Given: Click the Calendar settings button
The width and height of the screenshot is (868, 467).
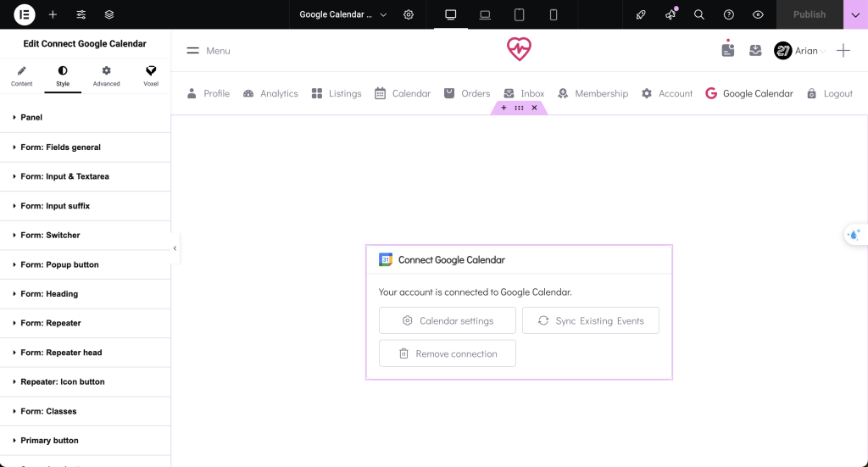Looking at the screenshot, I should (448, 320).
